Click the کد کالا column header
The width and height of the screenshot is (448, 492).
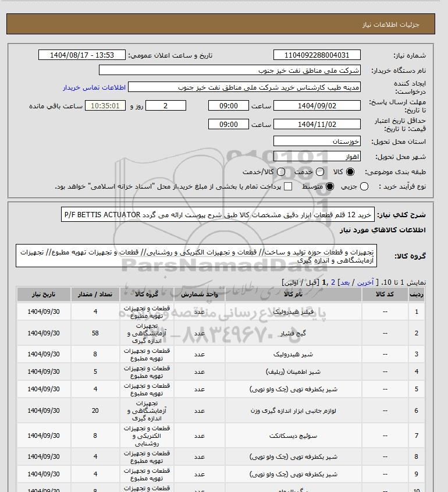click(x=385, y=294)
